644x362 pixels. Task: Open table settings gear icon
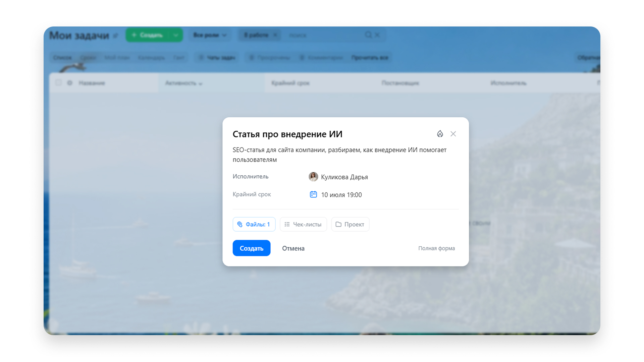[x=70, y=83]
